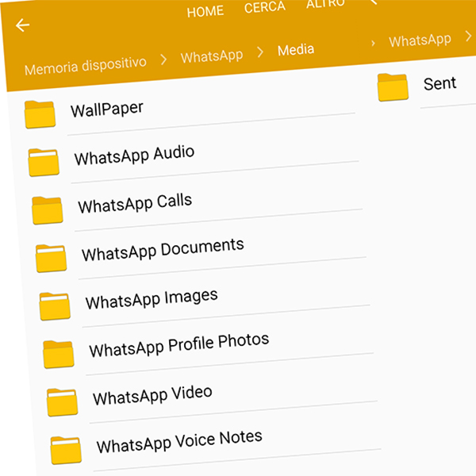Select the WhatsApp Documents label
Screen dimensions: 476x476
163,250
